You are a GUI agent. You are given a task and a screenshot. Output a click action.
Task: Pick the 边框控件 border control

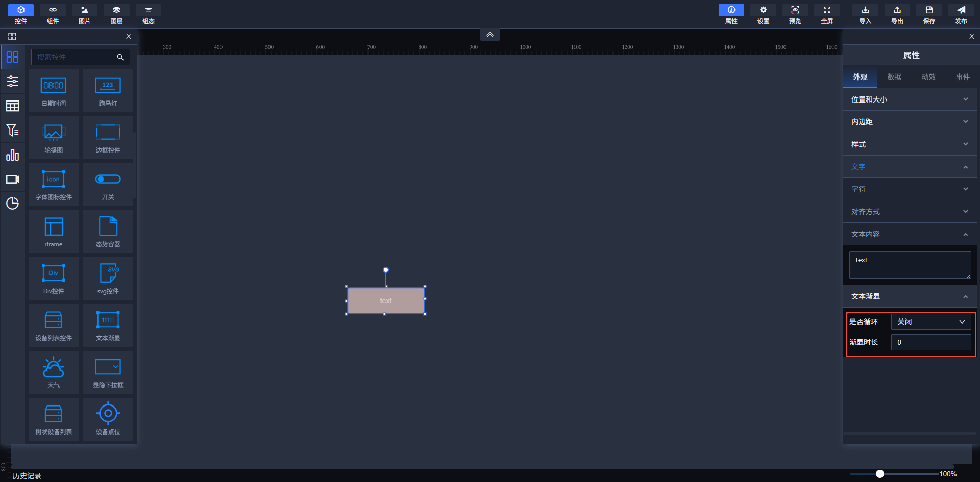click(108, 138)
